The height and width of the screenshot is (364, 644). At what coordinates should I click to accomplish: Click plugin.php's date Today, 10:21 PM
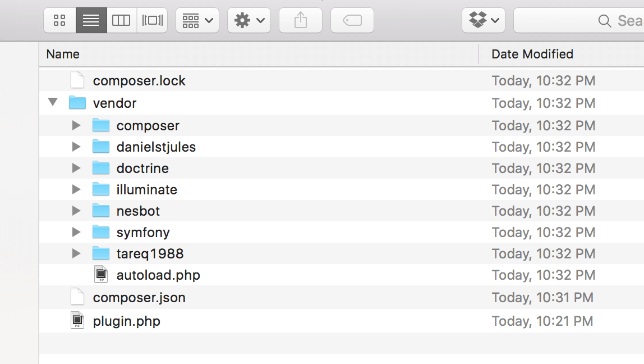pos(542,321)
